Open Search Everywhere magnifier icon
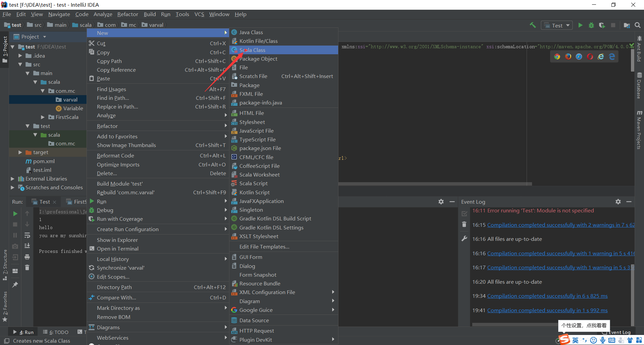 point(638,25)
